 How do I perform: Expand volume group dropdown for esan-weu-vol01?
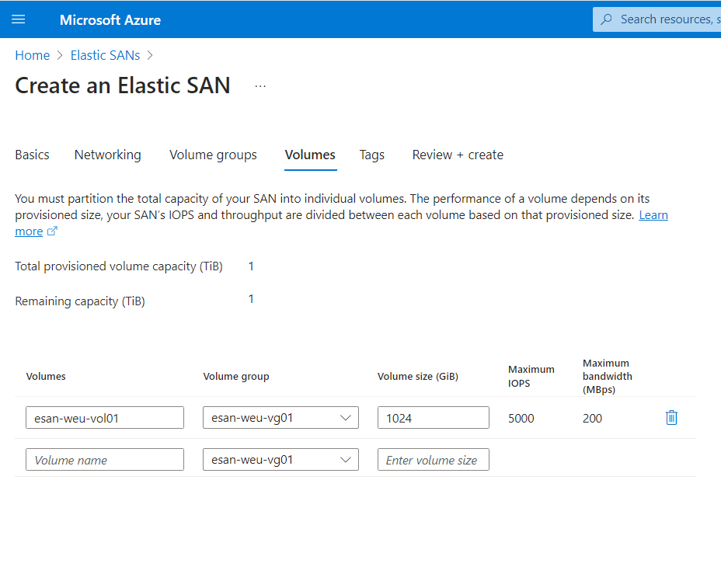280,417
